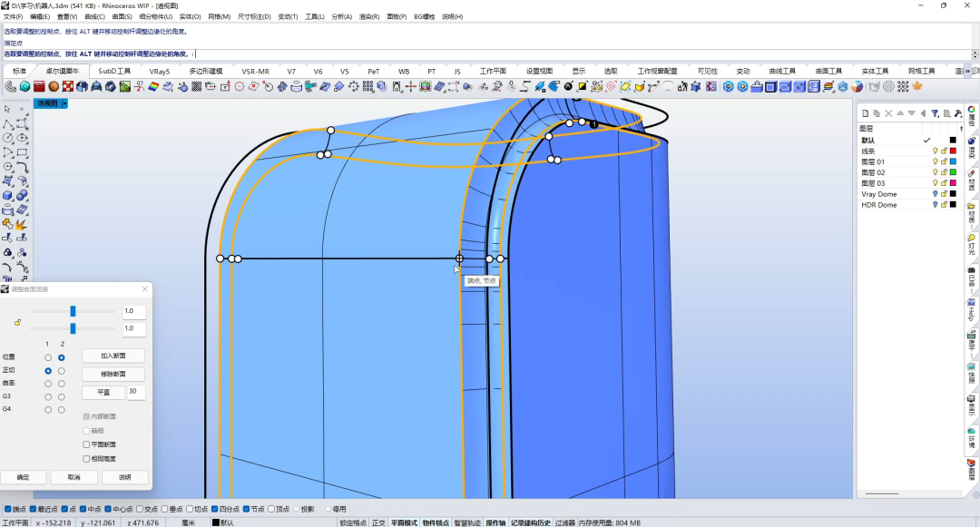Click the 移除断面 button

pyautogui.click(x=113, y=374)
